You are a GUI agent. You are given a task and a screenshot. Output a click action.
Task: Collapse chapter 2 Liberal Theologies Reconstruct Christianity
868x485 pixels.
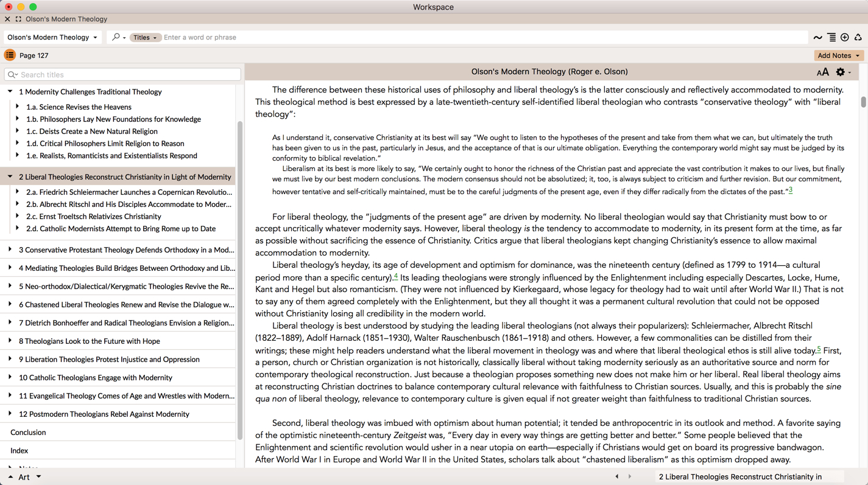10,176
